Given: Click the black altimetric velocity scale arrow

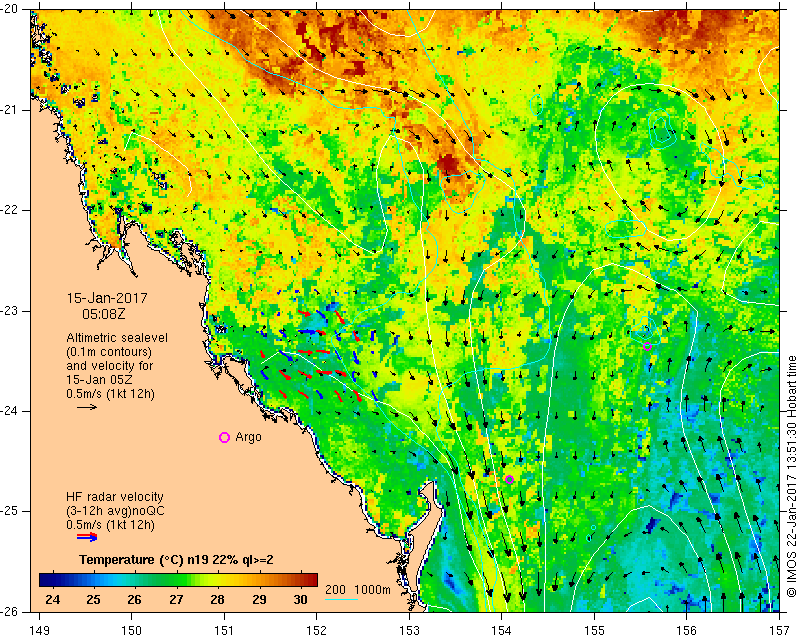Looking at the screenshot, I should click(x=87, y=407).
